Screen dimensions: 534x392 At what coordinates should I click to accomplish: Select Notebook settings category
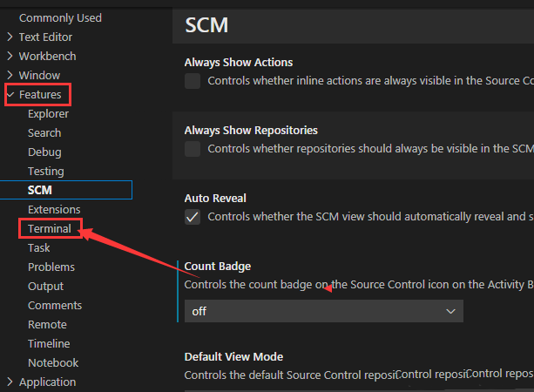(x=53, y=363)
